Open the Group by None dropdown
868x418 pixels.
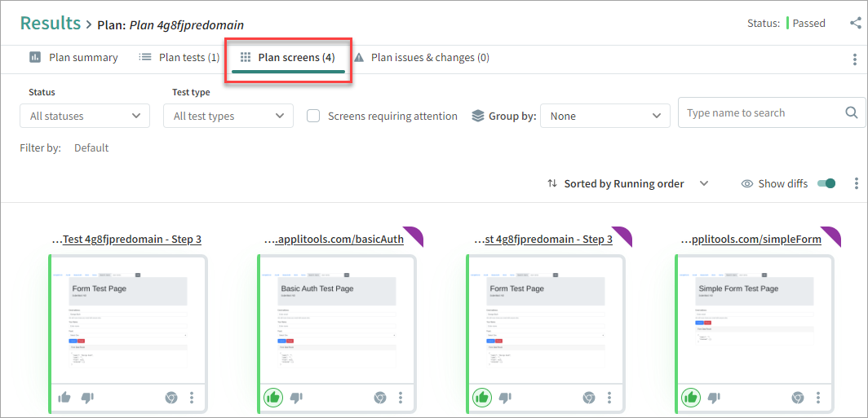coord(604,116)
